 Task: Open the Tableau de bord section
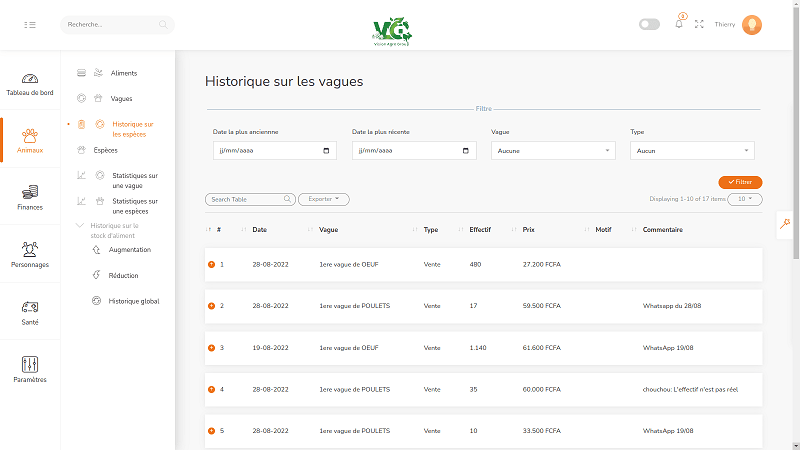pyautogui.click(x=30, y=84)
